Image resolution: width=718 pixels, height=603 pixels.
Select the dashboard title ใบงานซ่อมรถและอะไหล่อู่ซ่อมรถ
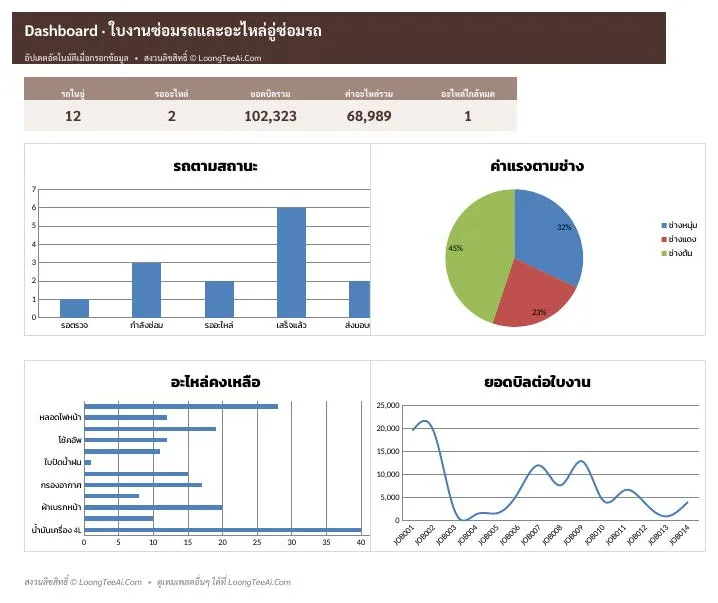(215, 31)
